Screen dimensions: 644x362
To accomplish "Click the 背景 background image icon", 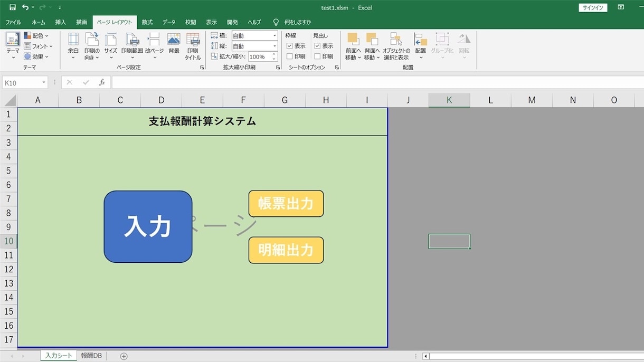I will [x=174, y=43].
